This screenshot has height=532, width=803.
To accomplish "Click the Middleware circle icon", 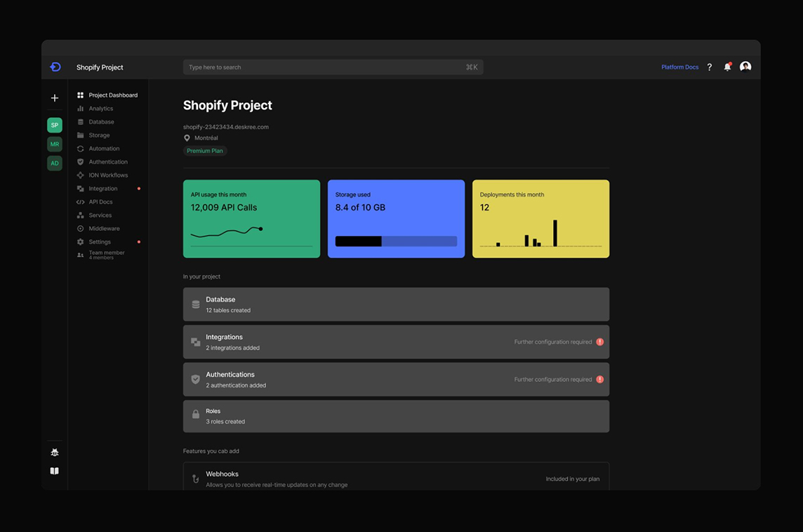I will (x=81, y=228).
